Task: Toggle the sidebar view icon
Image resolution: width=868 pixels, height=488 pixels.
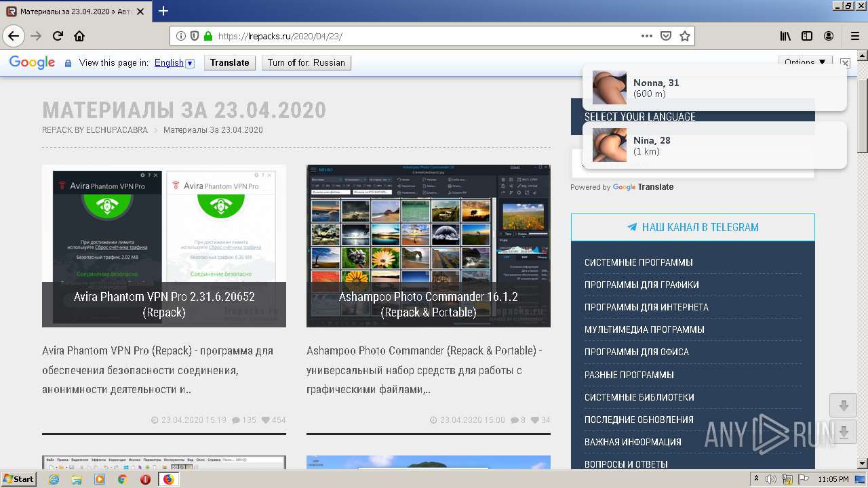Action: coord(807,36)
